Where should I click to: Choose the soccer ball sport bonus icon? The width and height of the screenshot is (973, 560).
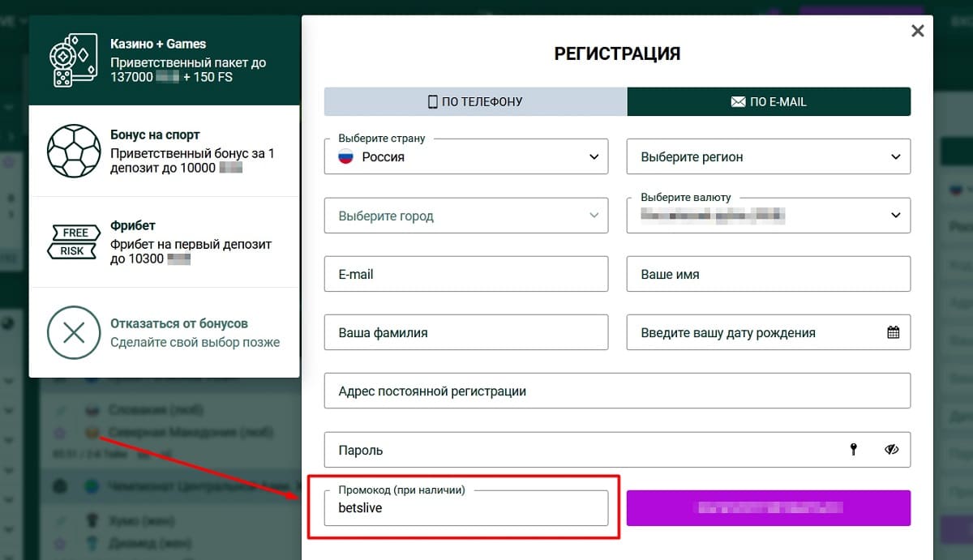click(x=73, y=151)
